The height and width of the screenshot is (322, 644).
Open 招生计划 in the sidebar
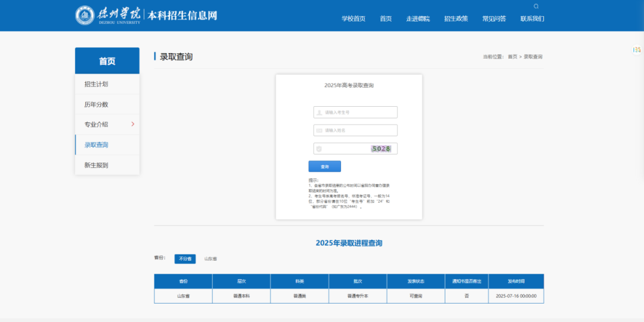pos(107,84)
